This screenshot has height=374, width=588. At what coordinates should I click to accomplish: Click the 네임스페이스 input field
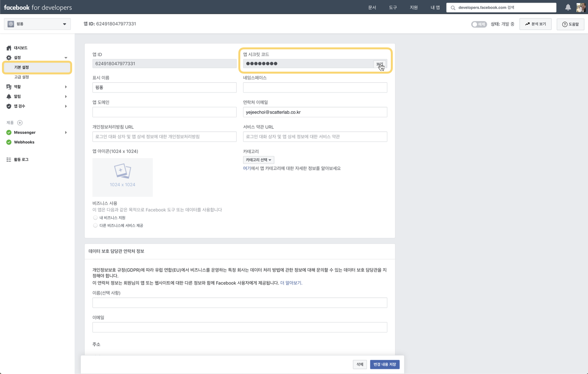pos(315,87)
